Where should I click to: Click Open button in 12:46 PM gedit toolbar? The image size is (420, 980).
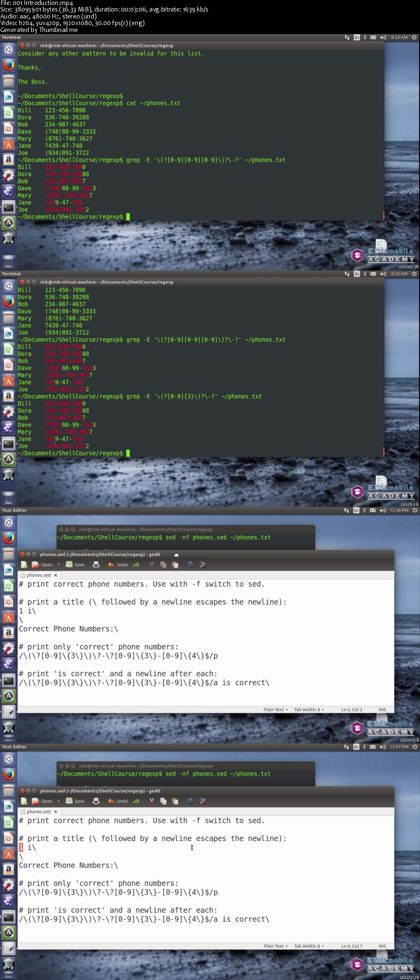pyautogui.click(x=43, y=565)
